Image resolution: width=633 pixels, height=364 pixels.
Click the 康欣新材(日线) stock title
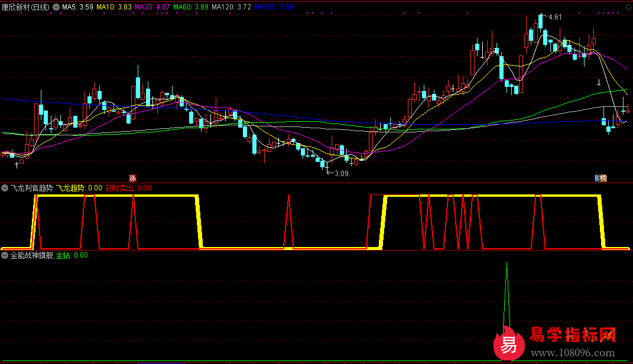point(25,7)
